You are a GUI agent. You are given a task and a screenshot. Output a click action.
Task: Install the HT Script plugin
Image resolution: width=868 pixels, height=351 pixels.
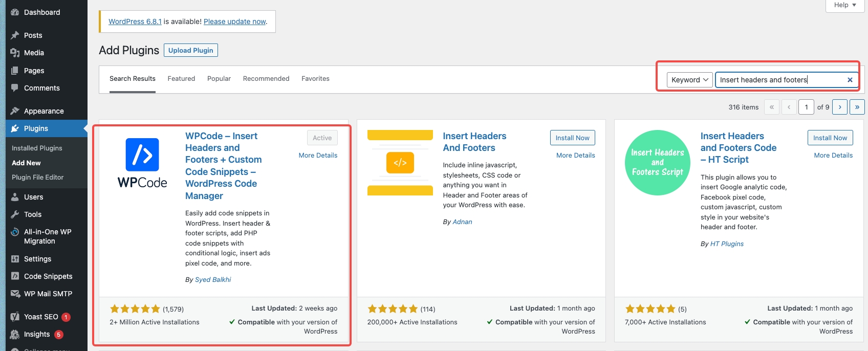pyautogui.click(x=830, y=138)
